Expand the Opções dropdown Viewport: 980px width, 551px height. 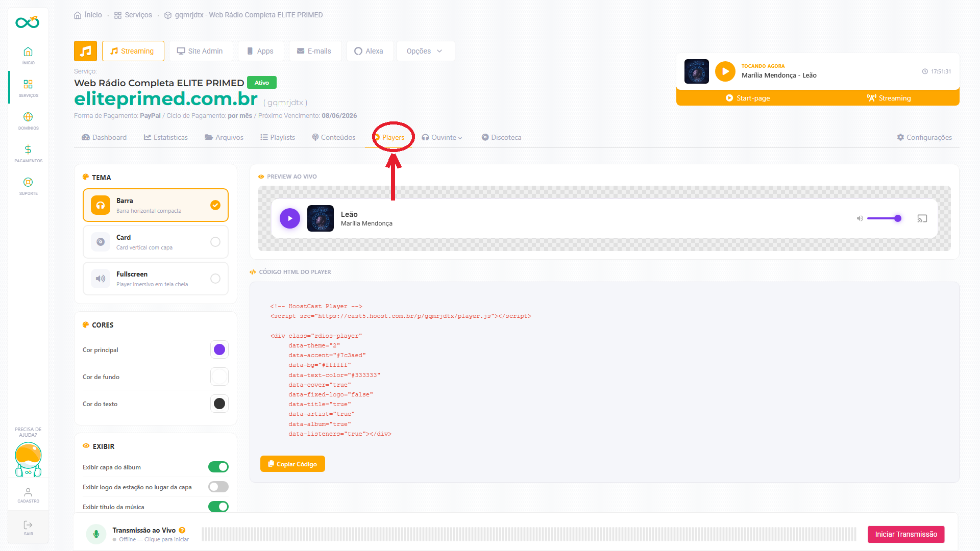pos(425,51)
